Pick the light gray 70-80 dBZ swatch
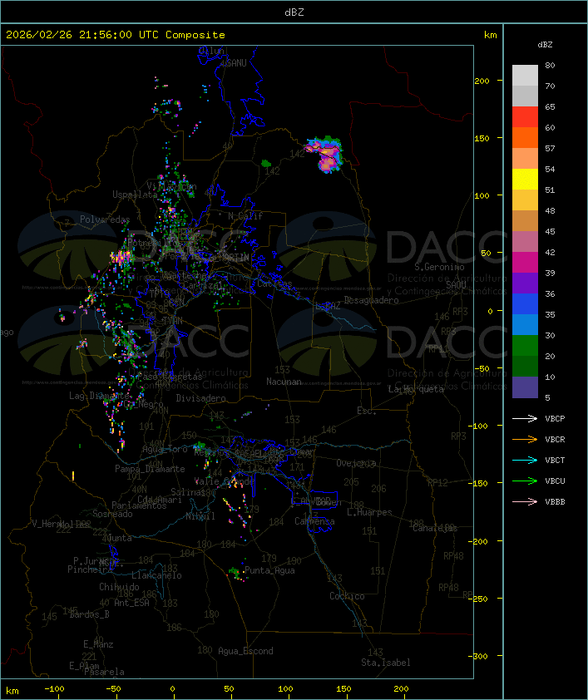 [x=525, y=76]
